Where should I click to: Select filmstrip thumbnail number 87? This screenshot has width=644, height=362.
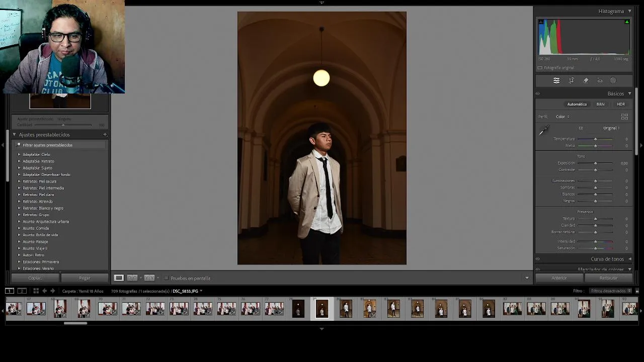[x=512, y=308]
